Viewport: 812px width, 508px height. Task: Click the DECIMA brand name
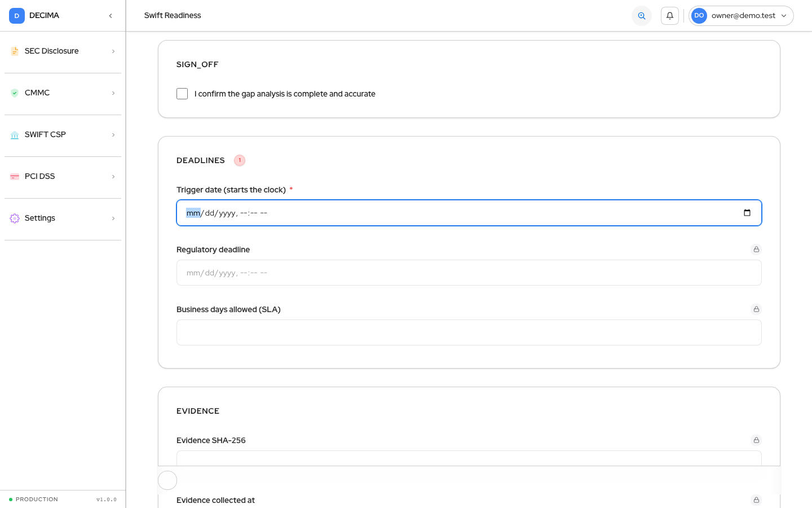pyautogui.click(x=44, y=16)
